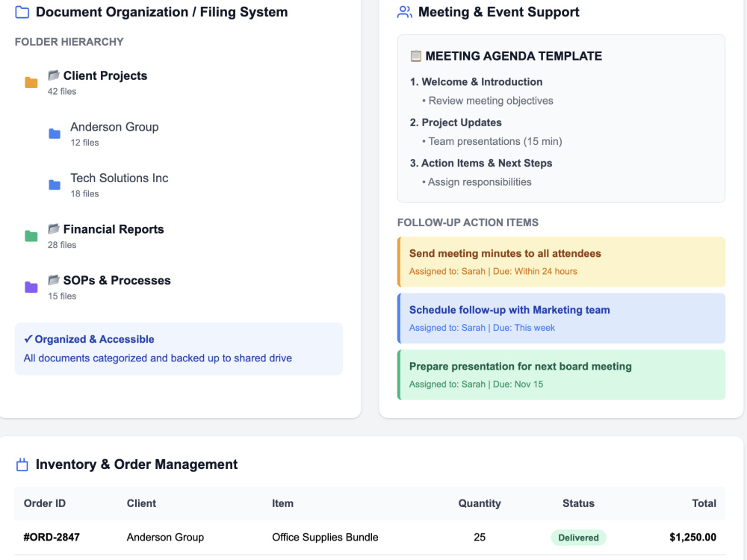Click the Anderson Group cell in the orders table
Viewport: 747px width, 560px height.
click(165, 537)
